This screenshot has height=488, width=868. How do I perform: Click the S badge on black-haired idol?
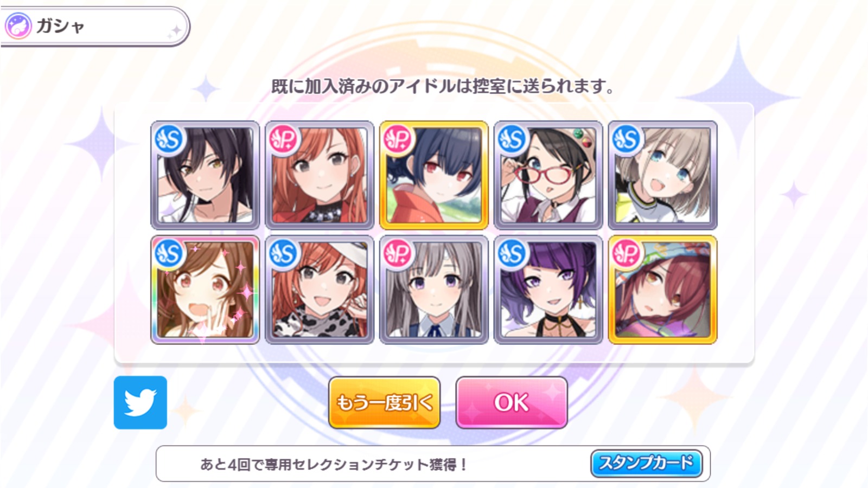tap(169, 140)
